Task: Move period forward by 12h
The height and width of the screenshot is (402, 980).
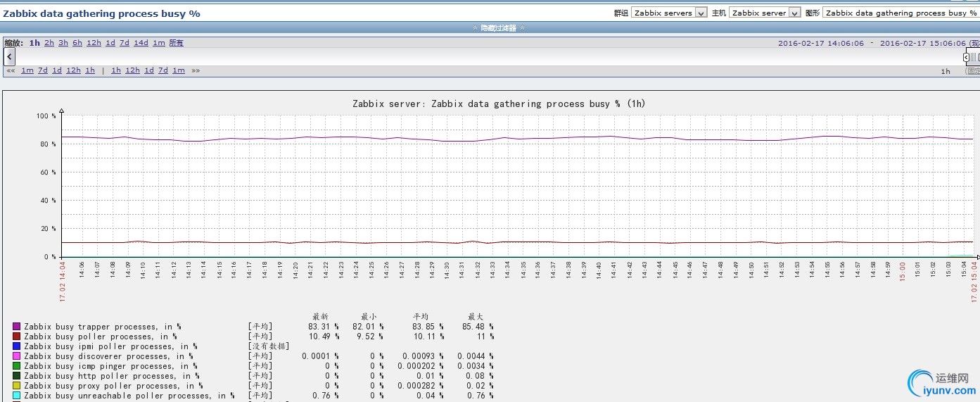Action: pyautogui.click(x=132, y=70)
